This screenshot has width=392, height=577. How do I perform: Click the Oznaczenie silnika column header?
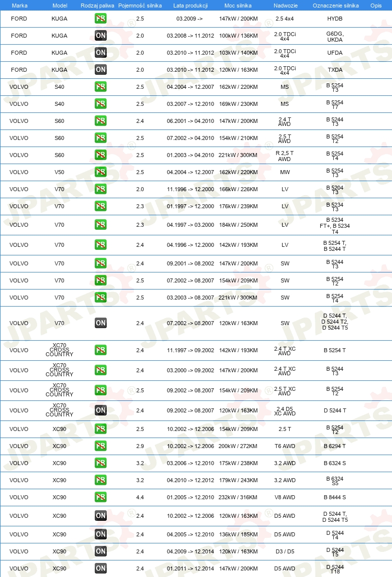click(336, 6)
